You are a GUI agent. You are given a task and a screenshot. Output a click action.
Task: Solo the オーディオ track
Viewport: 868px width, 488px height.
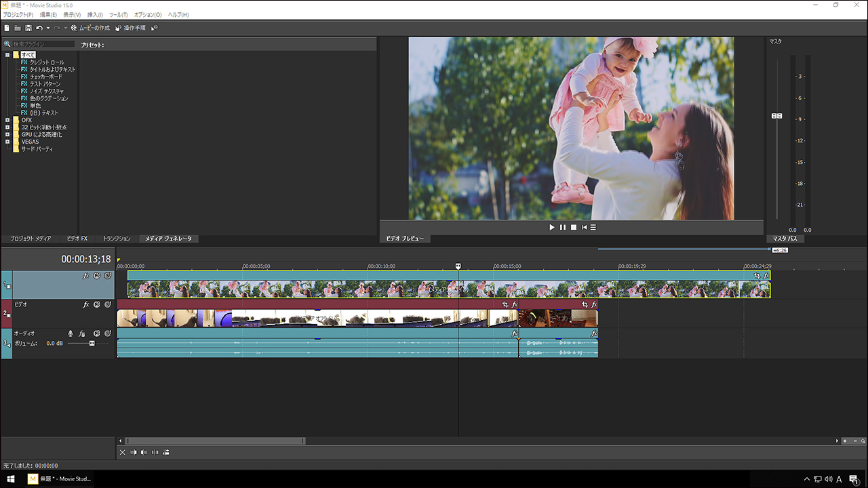tap(108, 333)
